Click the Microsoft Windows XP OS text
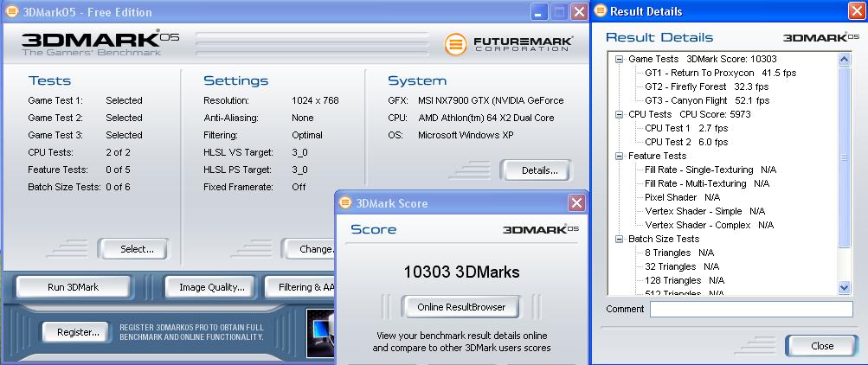The image size is (868, 365). point(466,135)
